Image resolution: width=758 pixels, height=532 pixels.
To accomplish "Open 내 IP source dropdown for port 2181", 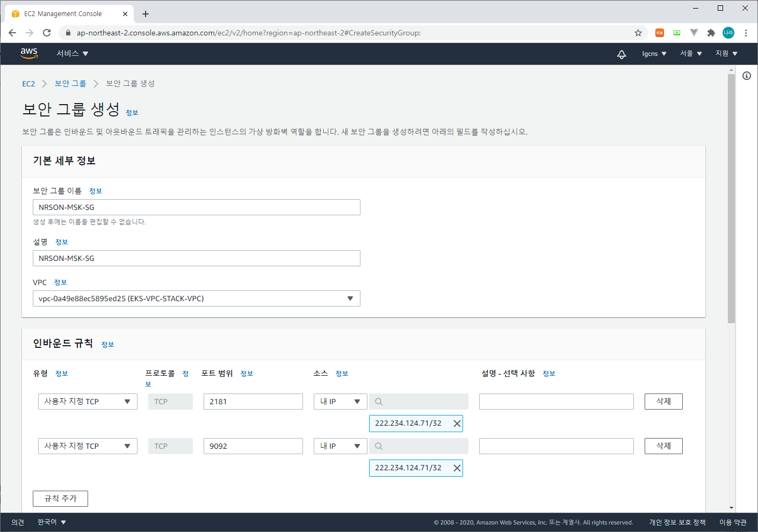I will point(341,402).
